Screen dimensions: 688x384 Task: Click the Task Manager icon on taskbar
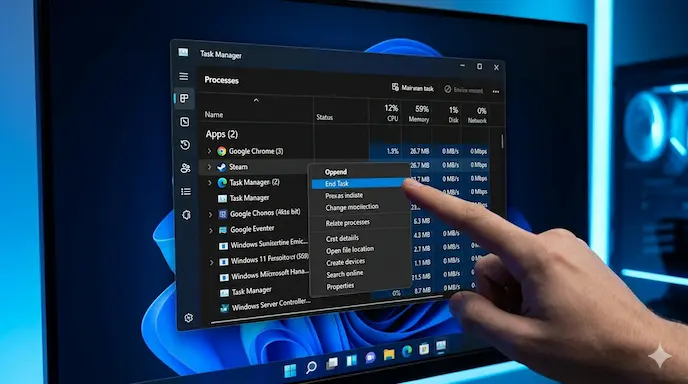(441, 346)
